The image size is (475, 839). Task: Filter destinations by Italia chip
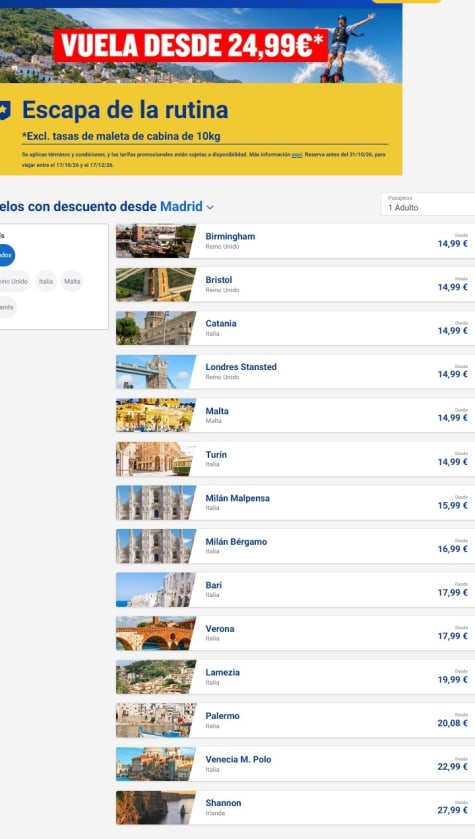click(x=46, y=281)
